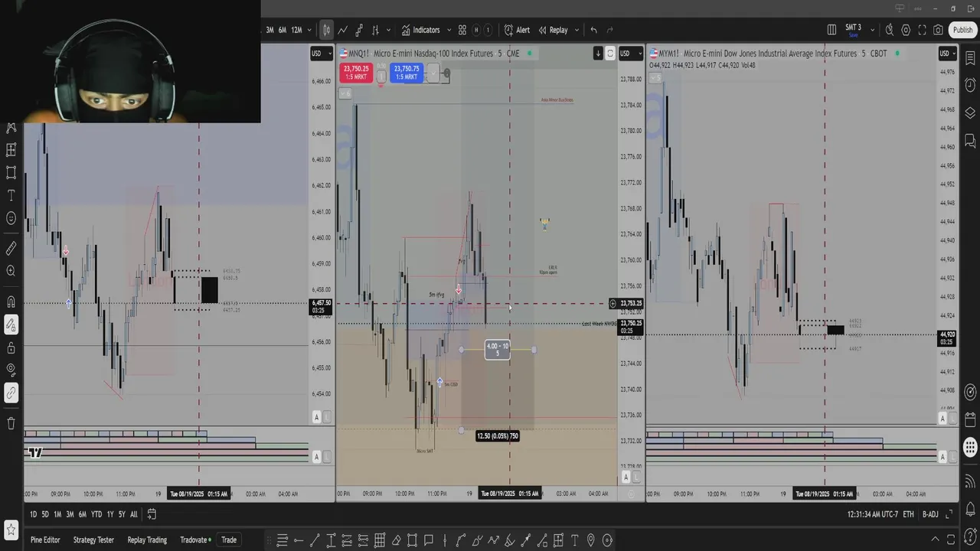
Task: Toggle stay in drawing mode pencil-lock icon
Action: (11, 325)
